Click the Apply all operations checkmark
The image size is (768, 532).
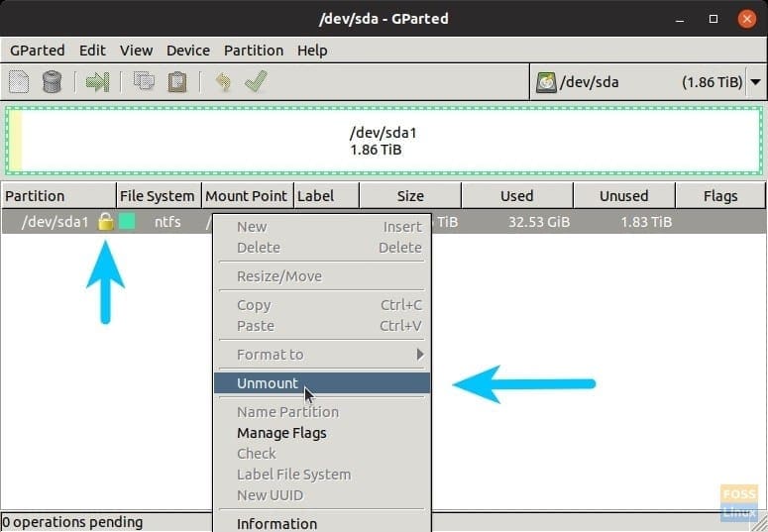(x=256, y=81)
